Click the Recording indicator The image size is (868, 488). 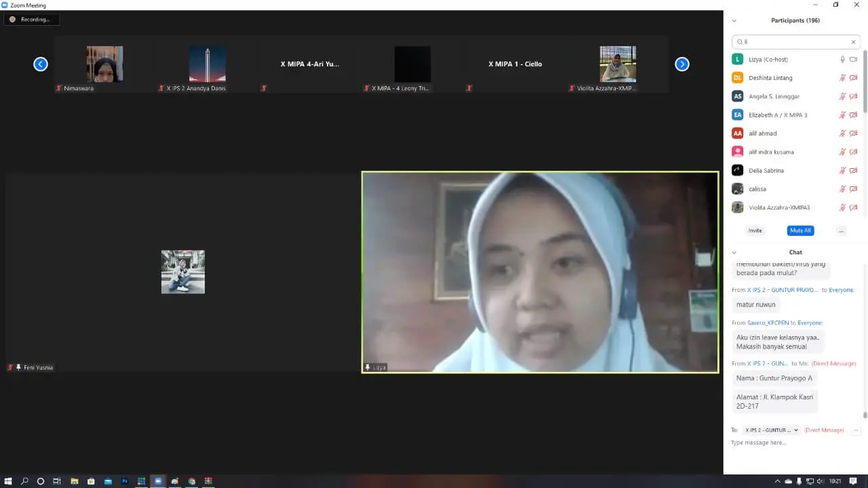click(x=31, y=20)
